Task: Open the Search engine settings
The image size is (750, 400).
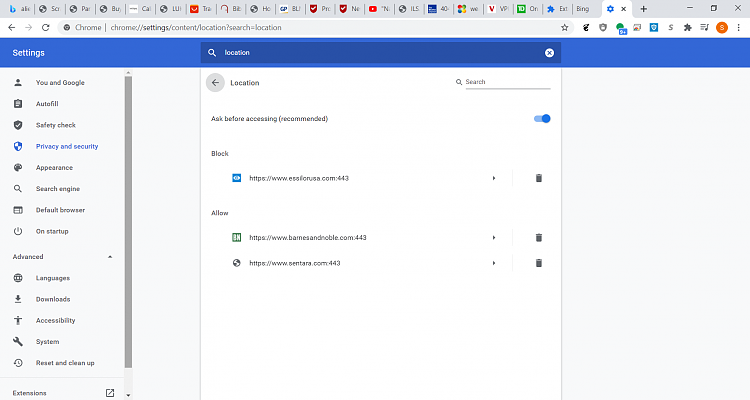Action: click(x=58, y=189)
